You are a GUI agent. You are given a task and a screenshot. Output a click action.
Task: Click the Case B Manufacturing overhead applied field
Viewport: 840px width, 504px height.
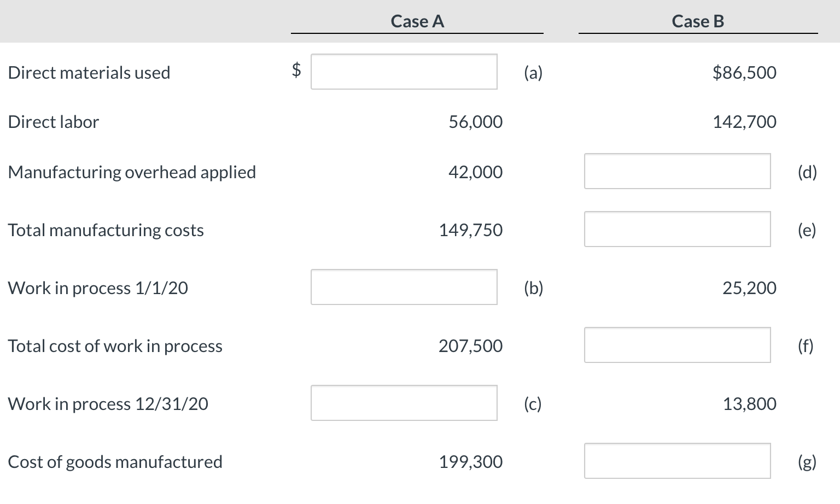coord(677,171)
